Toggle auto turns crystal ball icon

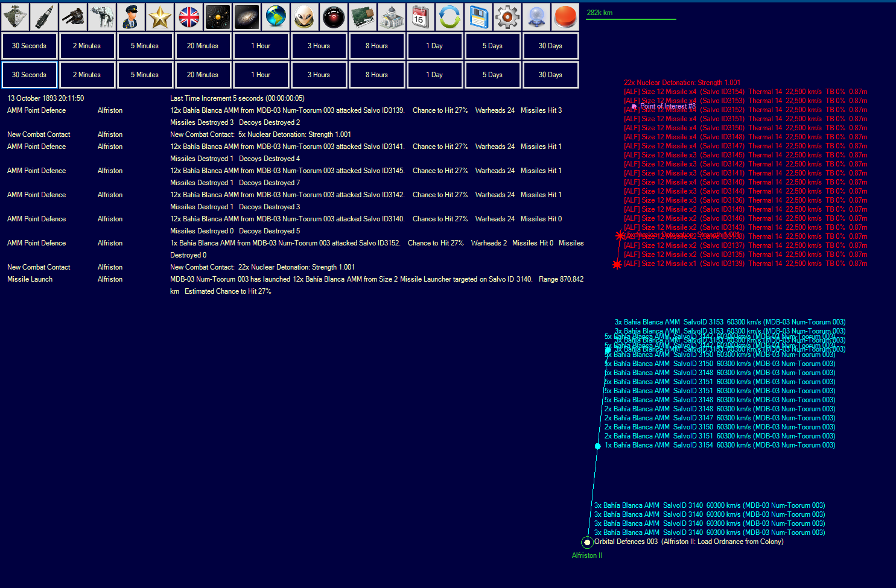click(x=536, y=17)
